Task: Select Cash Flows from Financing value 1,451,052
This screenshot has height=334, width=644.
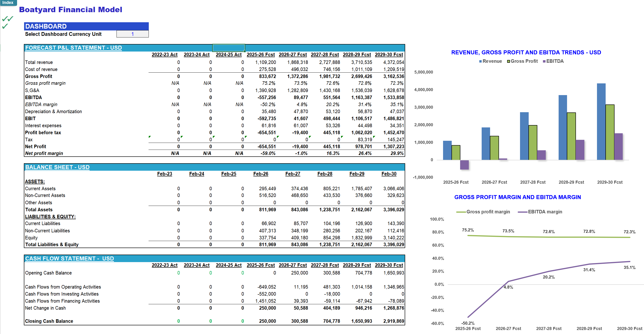Action: pos(265,301)
